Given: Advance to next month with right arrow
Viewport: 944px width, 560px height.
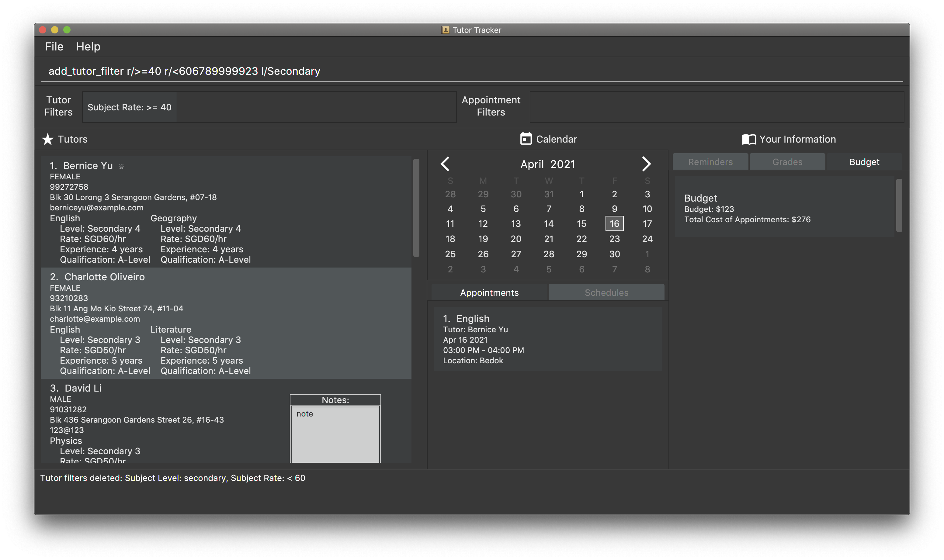Looking at the screenshot, I should (x=646, y=164).
